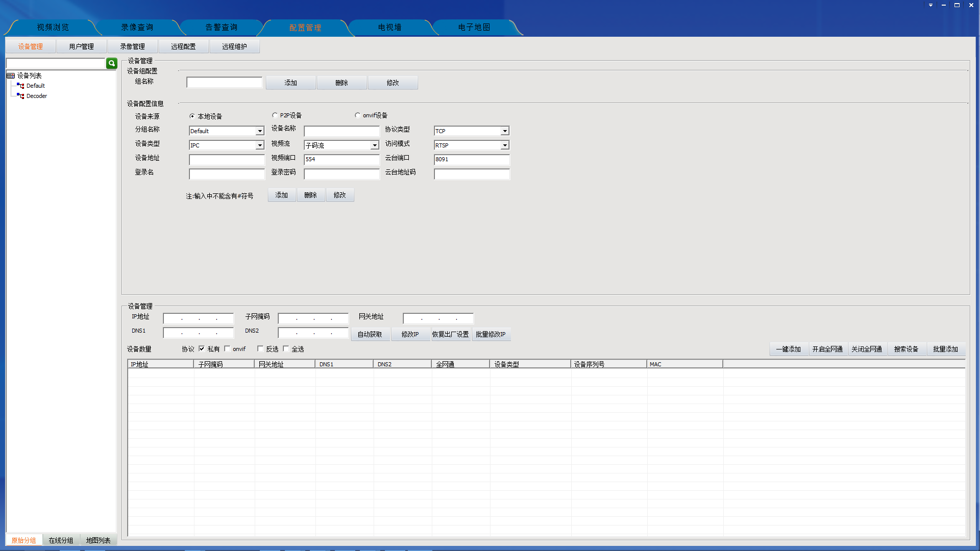Click the 搜索设备 button
Viewport: 980px width, 551px height.
click(x=906, y=349)
